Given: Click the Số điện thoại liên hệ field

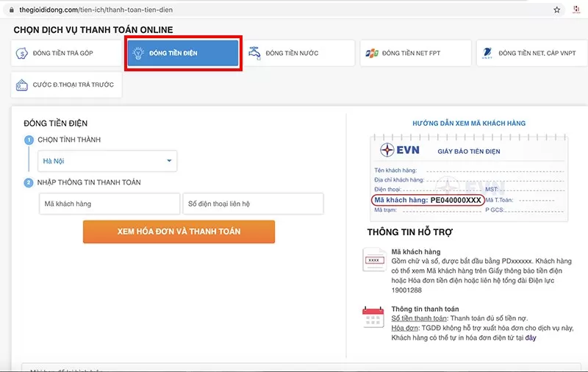Looking at the screenshot, I should point(253,204).
